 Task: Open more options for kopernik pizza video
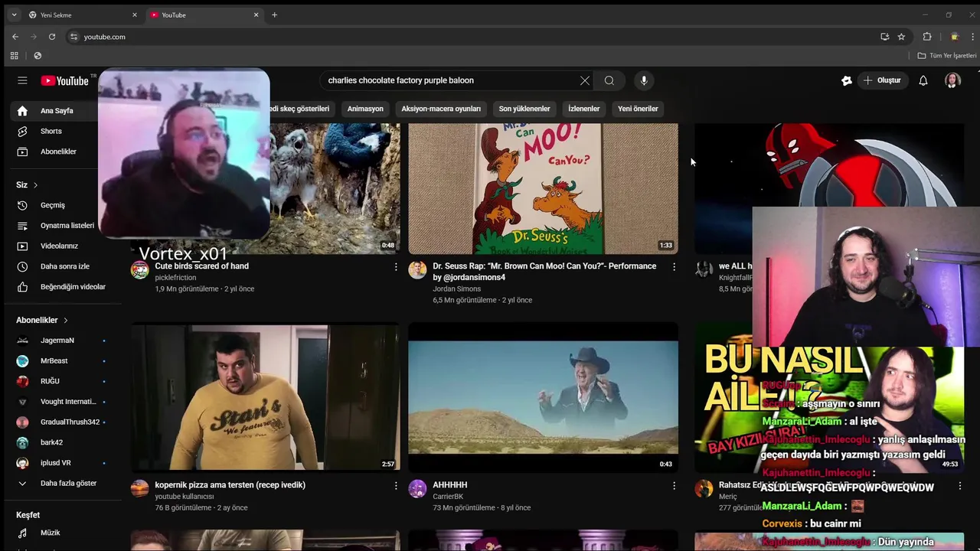click(x=396, y=485)
